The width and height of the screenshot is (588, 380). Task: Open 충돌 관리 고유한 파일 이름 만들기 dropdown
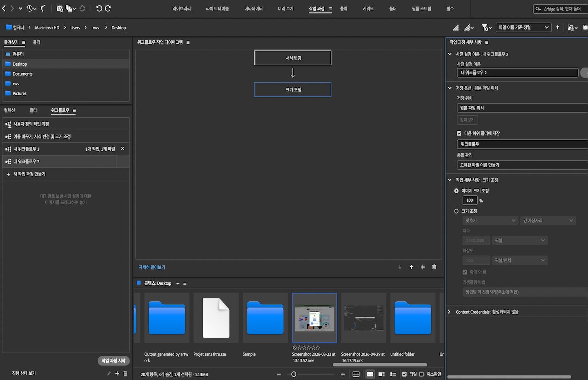tap(522, 165)
